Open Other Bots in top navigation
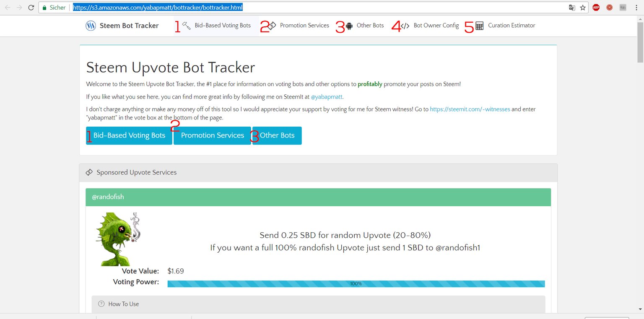644x319 pixels. coord(370,26)
